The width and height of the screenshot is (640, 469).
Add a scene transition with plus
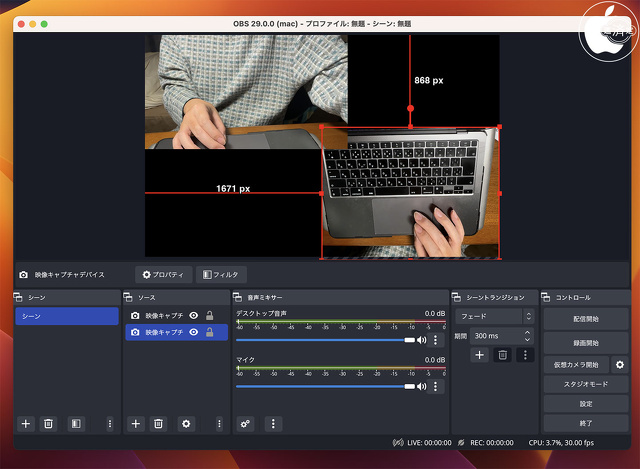tap(480, 355)
